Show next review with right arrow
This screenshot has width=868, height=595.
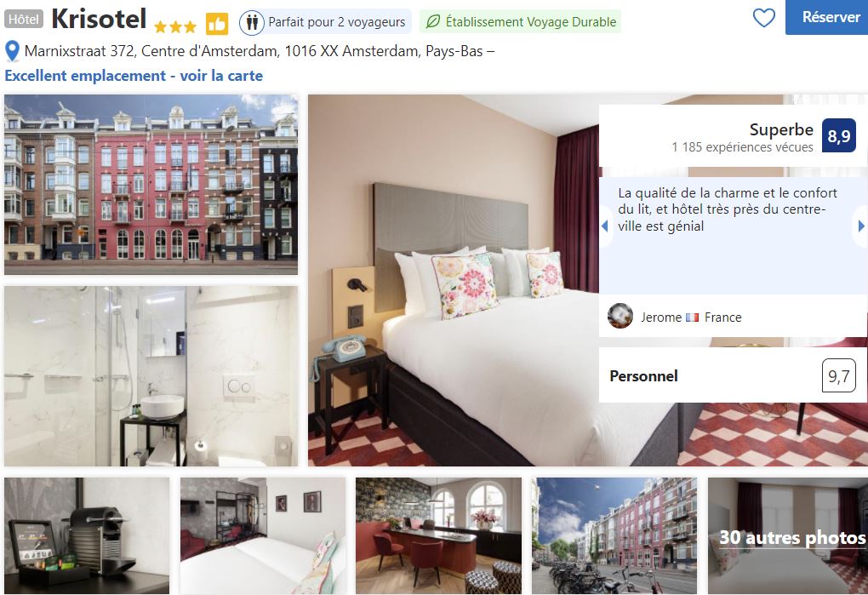[861, 226]
